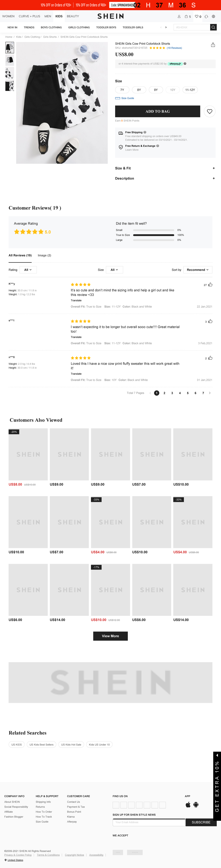Select size 8Y
The height and width of the screenshot is (868, 221).
(139, 90)
